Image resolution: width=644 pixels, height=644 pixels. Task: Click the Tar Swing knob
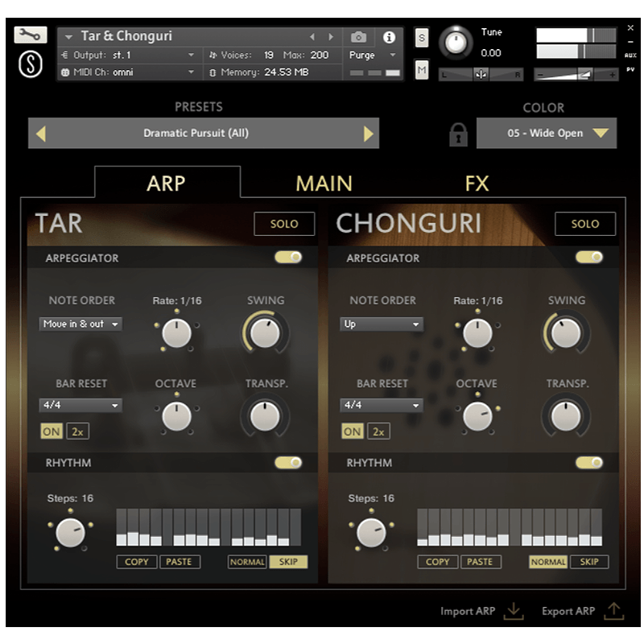click(x=266, y=333)
